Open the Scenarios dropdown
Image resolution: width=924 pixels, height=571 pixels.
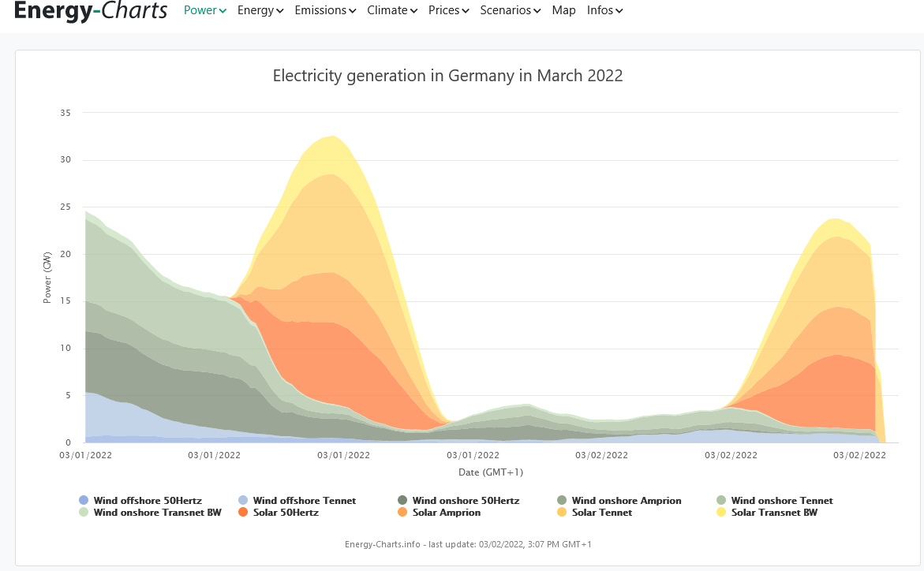point(511,11)
